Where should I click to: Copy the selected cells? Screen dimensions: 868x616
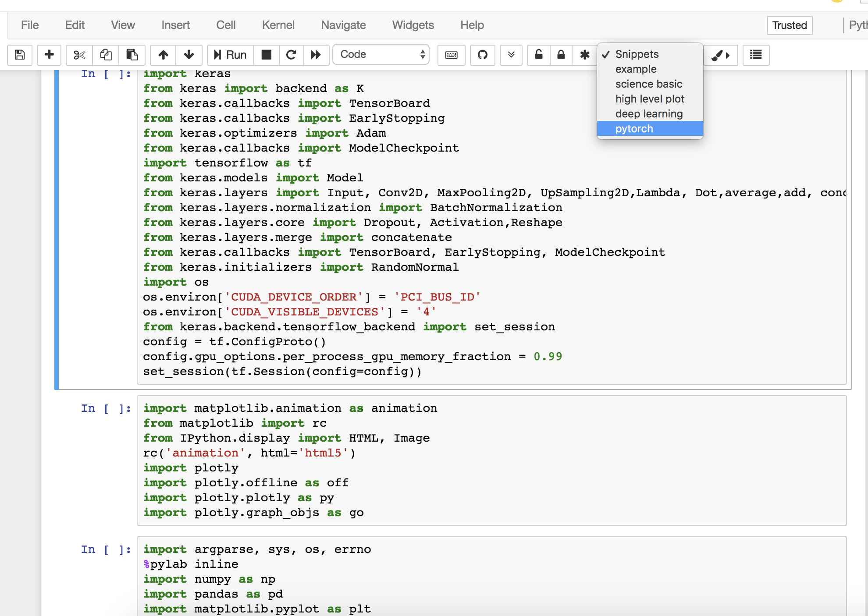click(106, 55)
